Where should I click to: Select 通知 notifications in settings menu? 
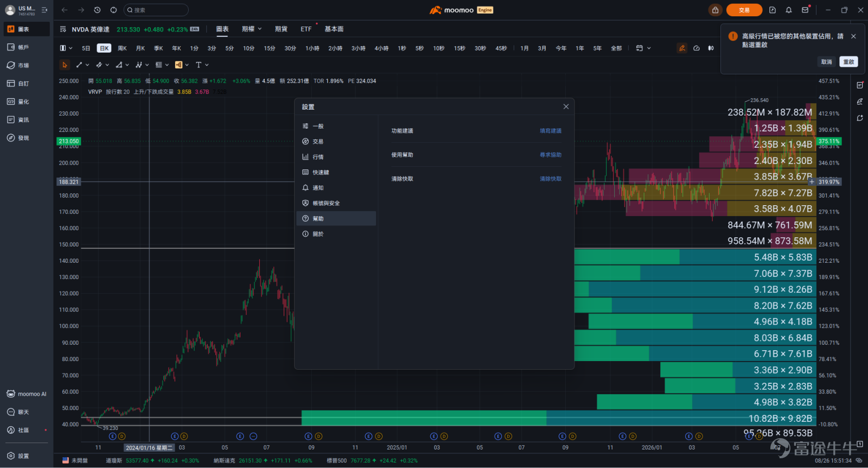click(x=336, y=188)
